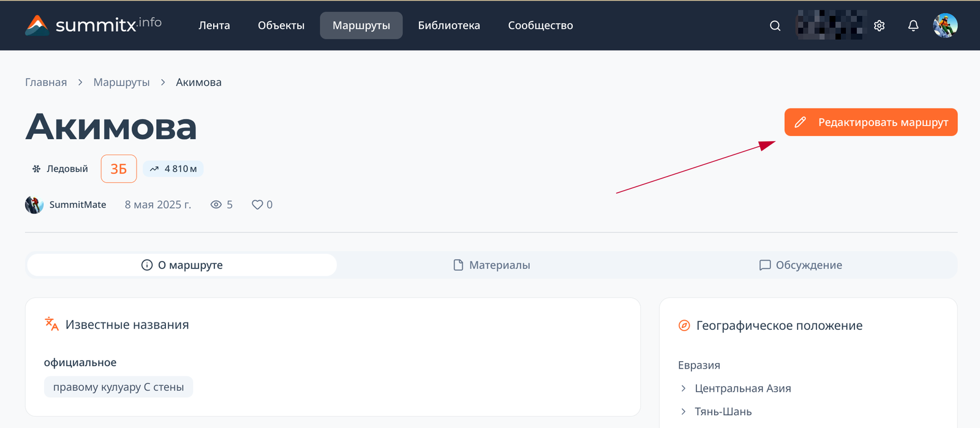Open Сообщество in the top menu
Image resolution: width=980 pixels, height=428 pixels.
click(540, 26)
